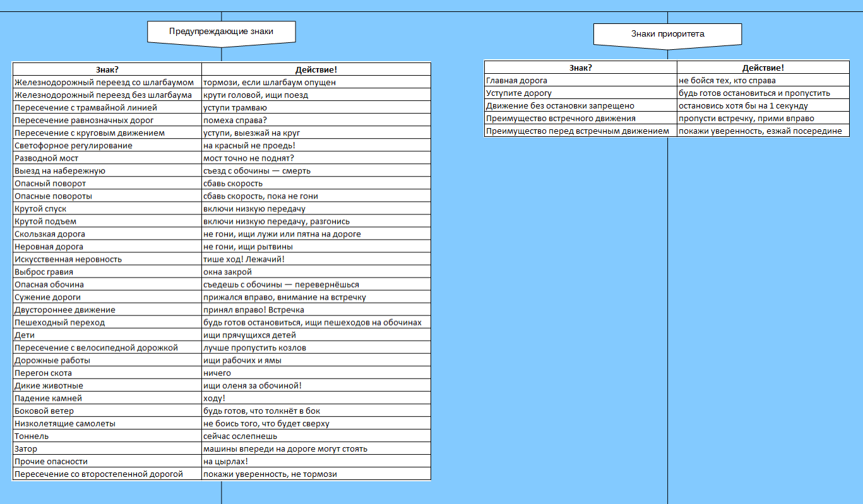Select 'Пересечение с велосипедной дорожкой' cell
This screenshot has width=863, height=504.
pos(107,348)
